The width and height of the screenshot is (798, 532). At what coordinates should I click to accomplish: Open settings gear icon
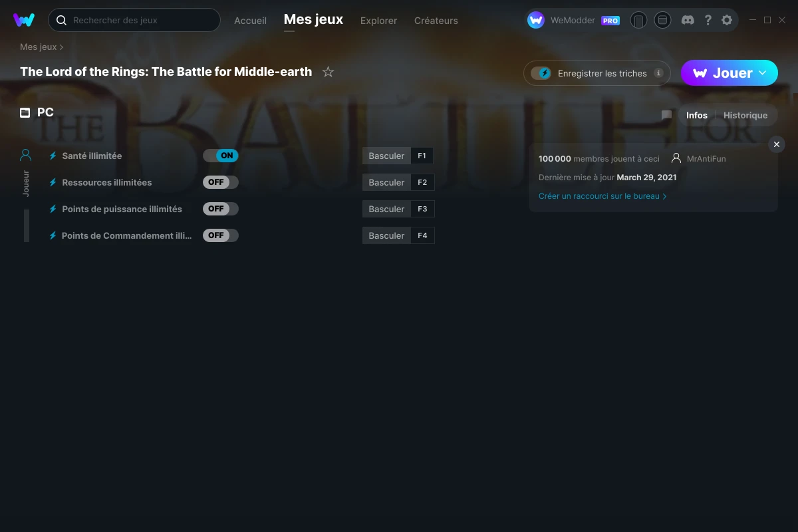click(727, 20)
